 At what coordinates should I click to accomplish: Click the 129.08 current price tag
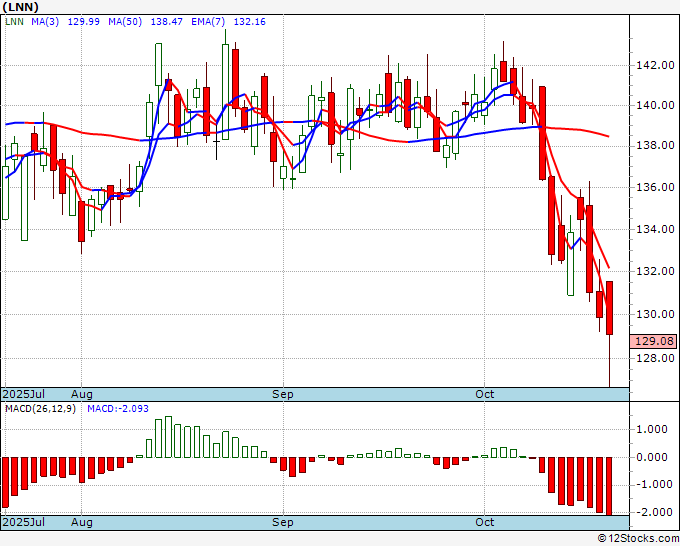click(x=654, y=341)
